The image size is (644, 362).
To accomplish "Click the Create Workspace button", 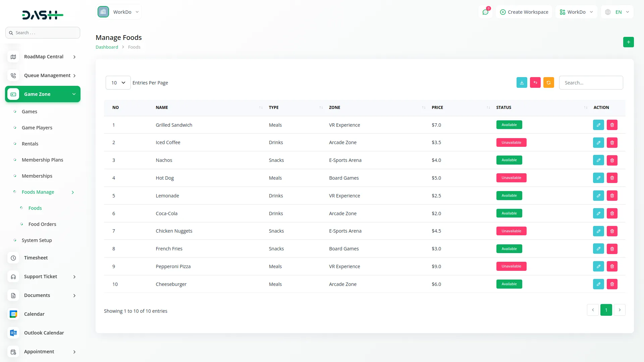I will pos(524,12).
